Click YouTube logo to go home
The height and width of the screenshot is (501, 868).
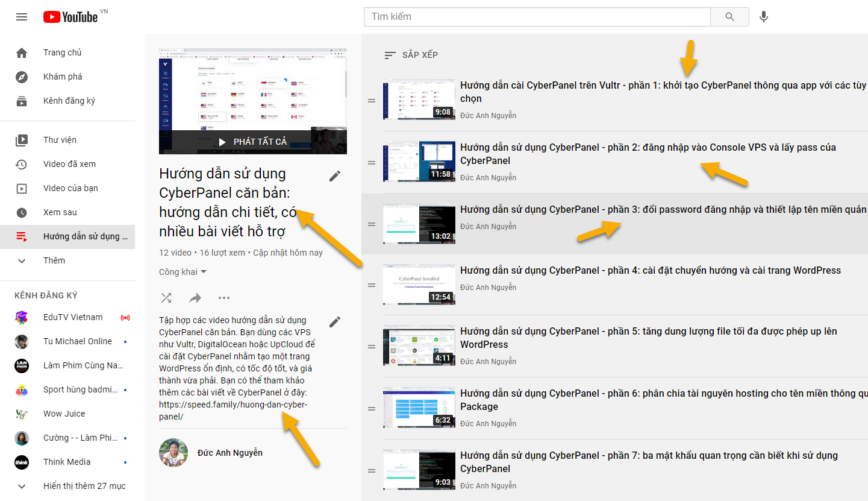click(71, 17)
